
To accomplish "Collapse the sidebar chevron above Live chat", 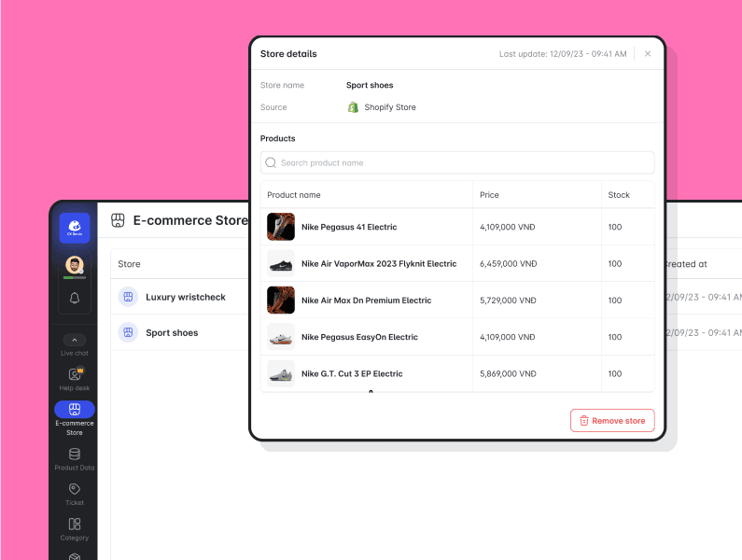I will [75, 340].
